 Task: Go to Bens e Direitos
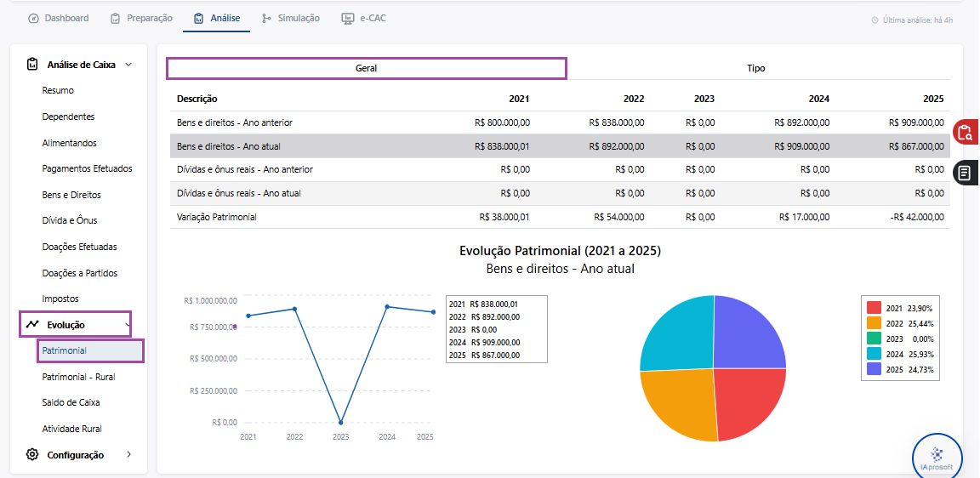click(71, 195)
